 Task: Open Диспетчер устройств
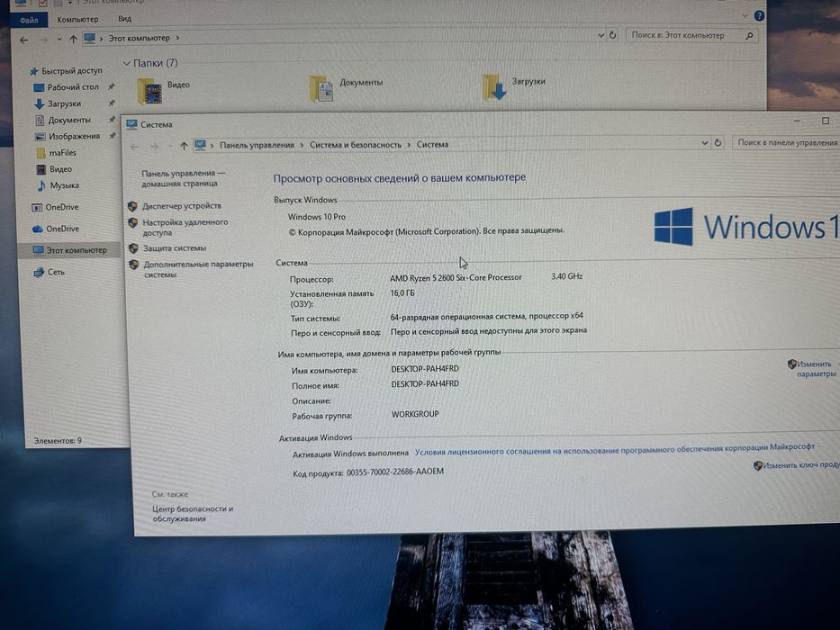(x=182, y=206)
